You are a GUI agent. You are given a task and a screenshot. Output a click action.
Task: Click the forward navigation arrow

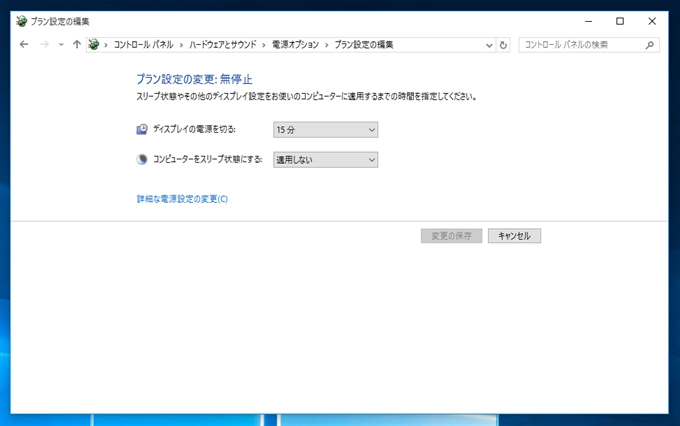point(44,44)
